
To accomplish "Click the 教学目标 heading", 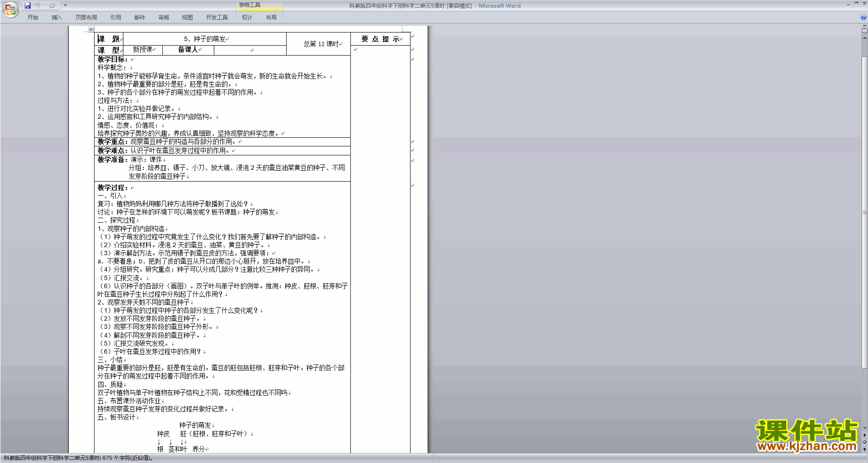I will pos(113,59).
